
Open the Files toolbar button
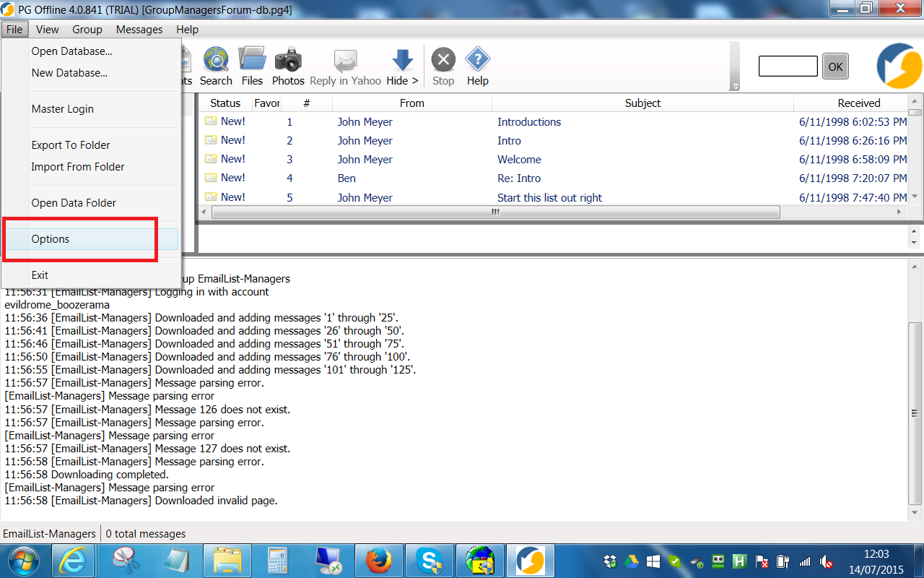click(252, 66)
